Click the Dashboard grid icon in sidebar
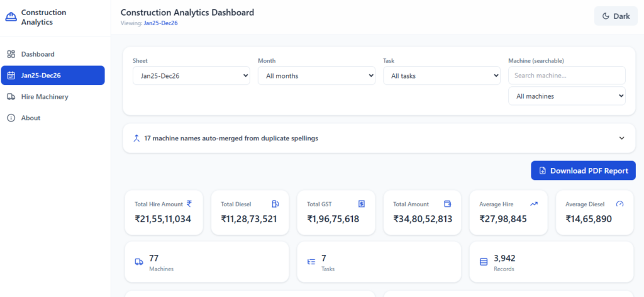 [11, 54]
